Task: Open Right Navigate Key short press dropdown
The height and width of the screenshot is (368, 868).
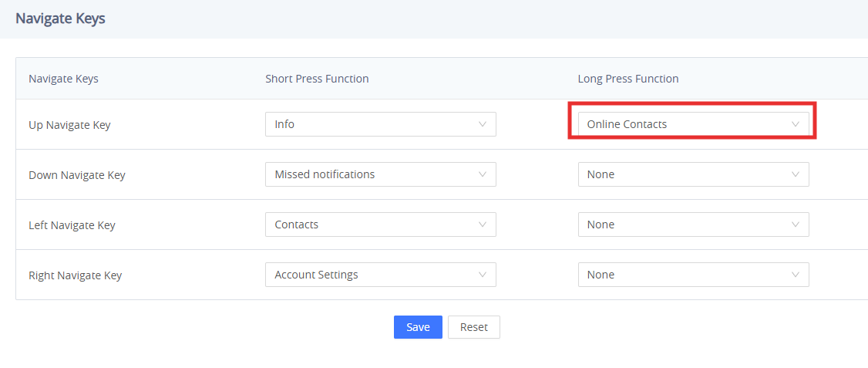Action: click(x=380, y=275)
